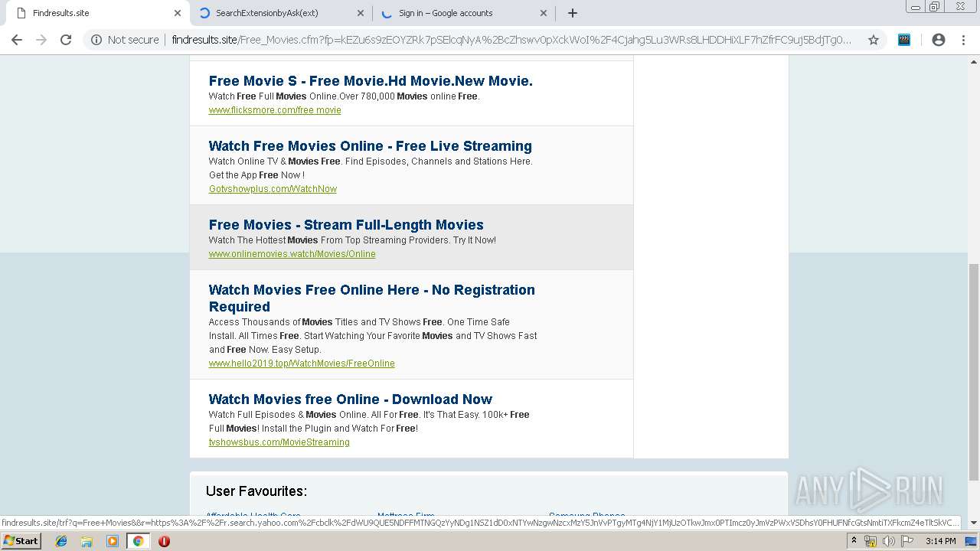Minimize the Chrome window
The width and height of the screenshot is (980, 551).
pos(916,7)
